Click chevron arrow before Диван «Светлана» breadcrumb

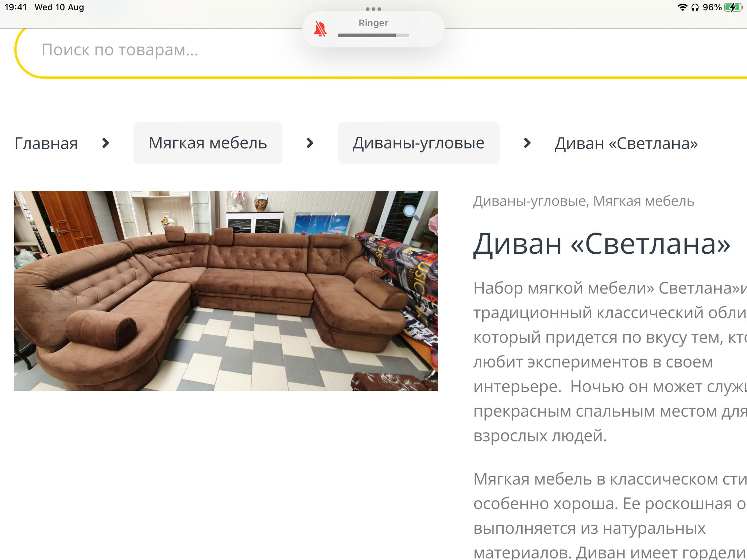coord(527,143)
